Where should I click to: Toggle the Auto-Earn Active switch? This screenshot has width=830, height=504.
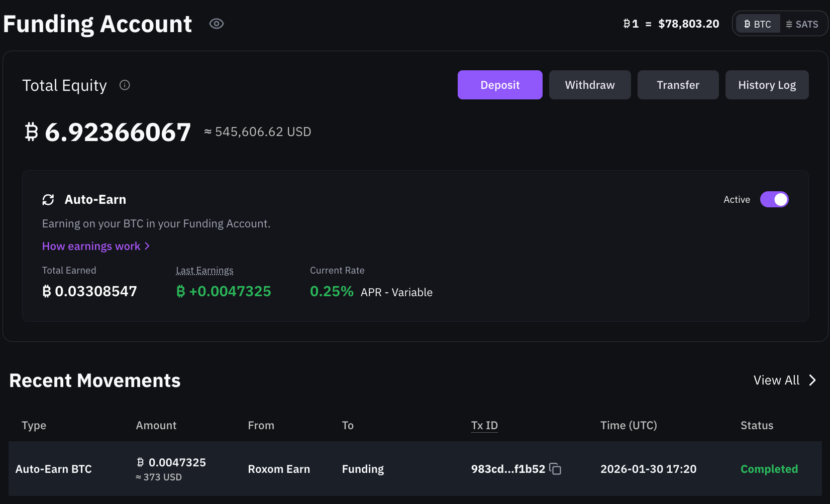point(774,199)
